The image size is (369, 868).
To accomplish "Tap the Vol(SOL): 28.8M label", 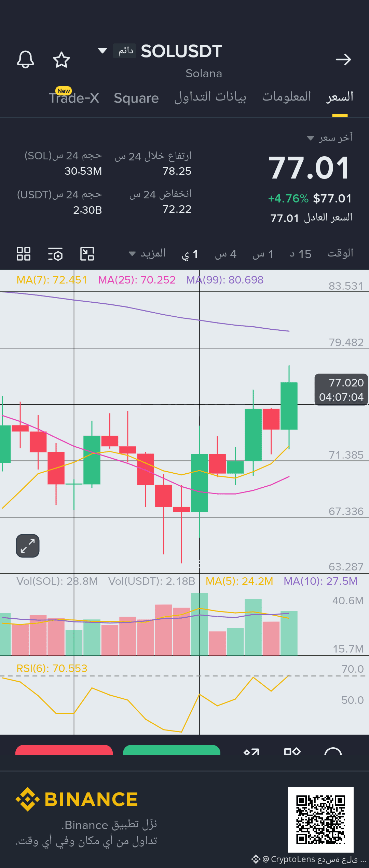I will (x=57, y=581).
